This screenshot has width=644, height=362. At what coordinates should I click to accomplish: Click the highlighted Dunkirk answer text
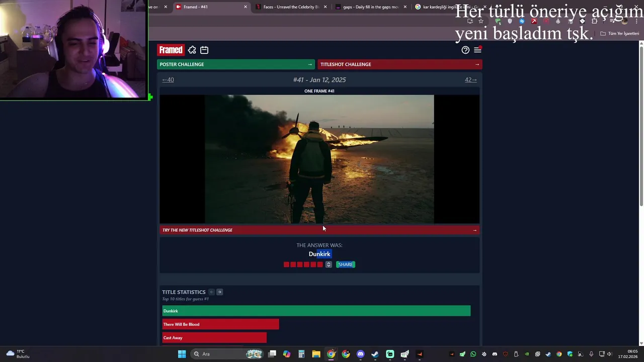319,254
